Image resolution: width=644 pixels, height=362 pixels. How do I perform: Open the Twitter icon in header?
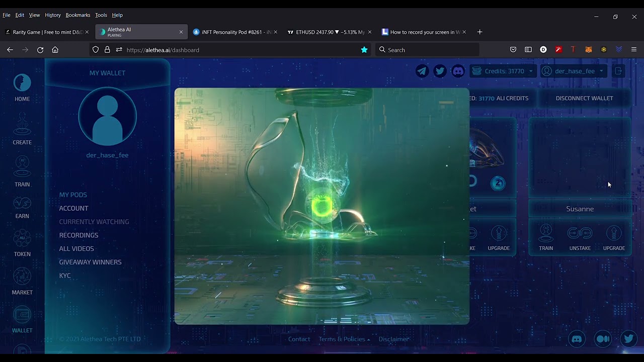tap(440, 71)
